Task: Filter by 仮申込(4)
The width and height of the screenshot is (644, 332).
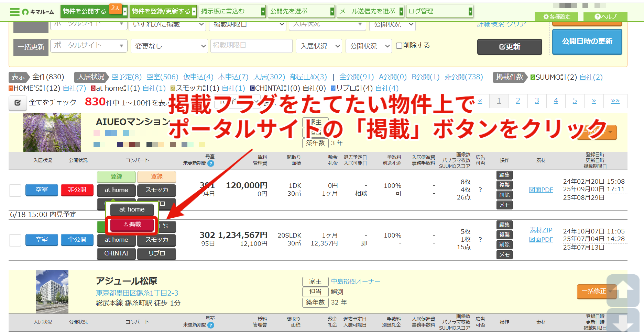Action: pos(198,77)
